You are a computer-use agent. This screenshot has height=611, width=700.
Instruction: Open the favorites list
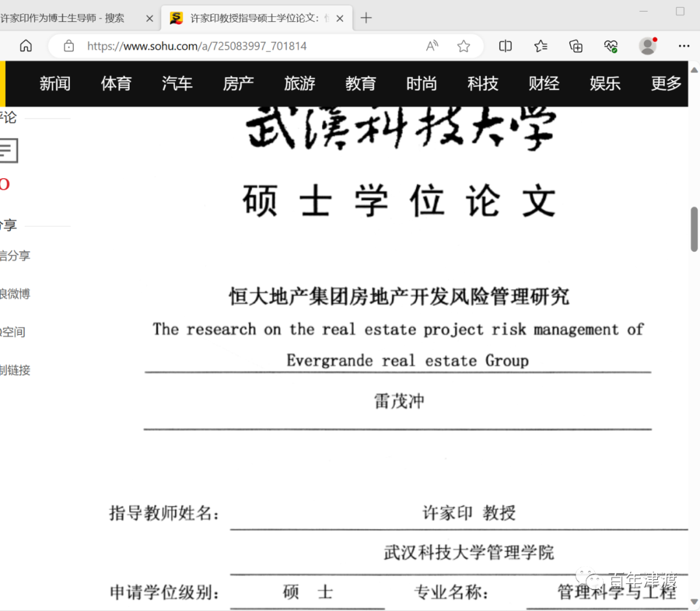(541, 46)
